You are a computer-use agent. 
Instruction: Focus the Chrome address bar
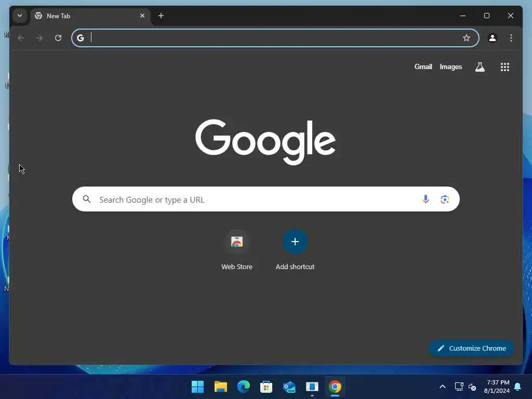click(275, 38)
